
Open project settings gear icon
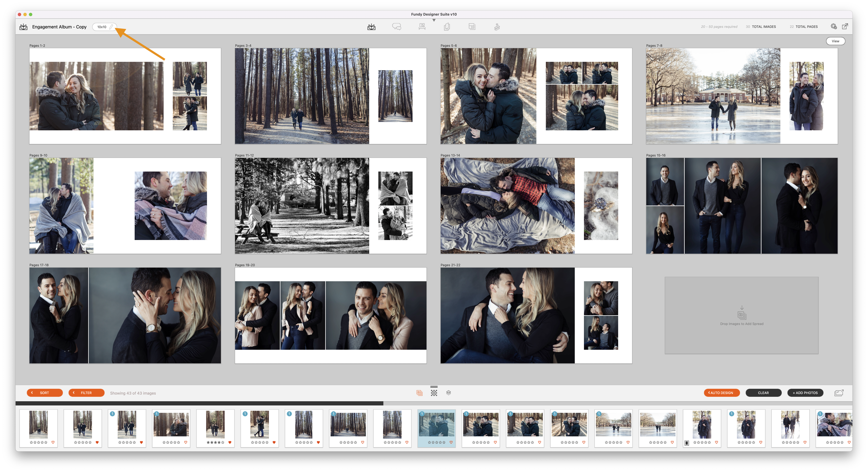[834, 26]
